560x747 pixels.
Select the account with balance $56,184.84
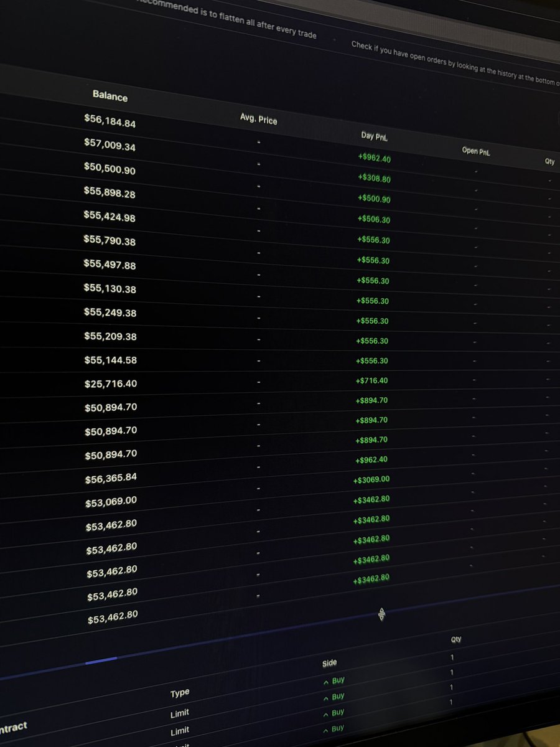coord(110,120)
